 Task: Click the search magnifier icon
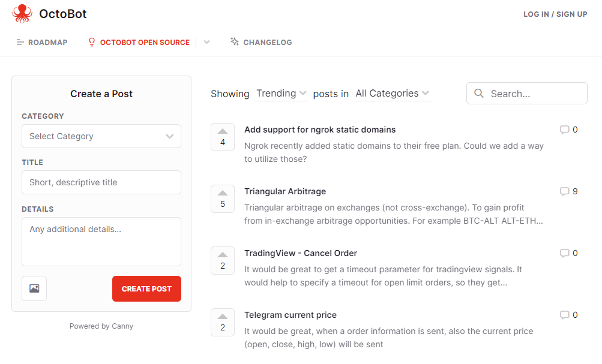point(479,93)
